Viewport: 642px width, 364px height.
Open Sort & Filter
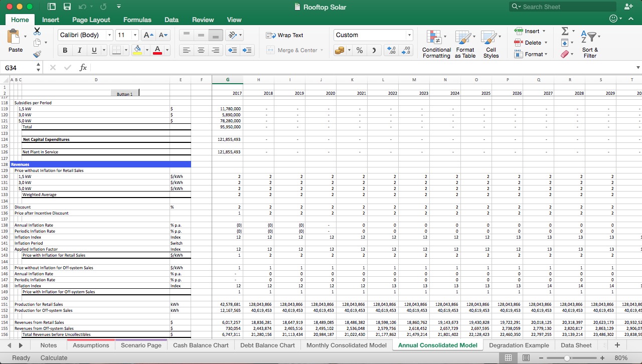590,44
